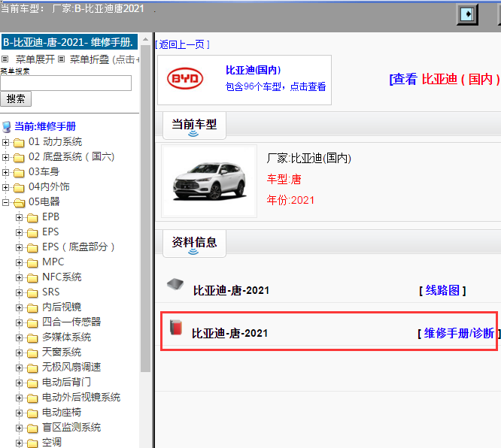Viewport: 501px width, 448px height.
Task: Click the folder icon for 01 动力系统
Action: tap(19, 142)
